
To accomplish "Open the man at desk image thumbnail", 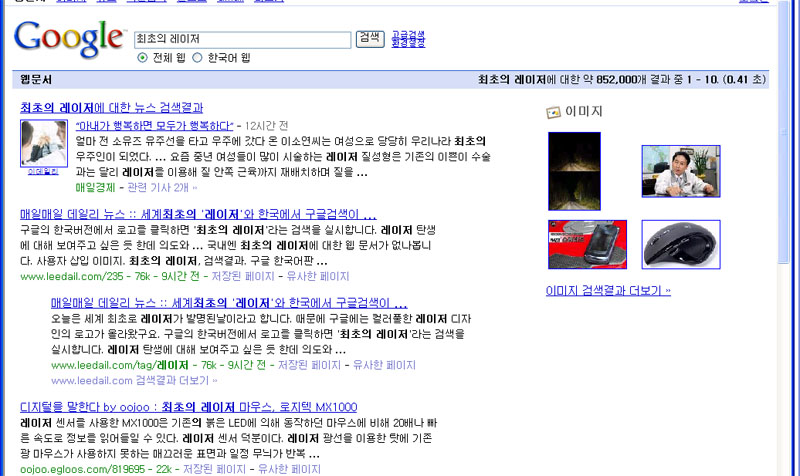I will [681, 171].
